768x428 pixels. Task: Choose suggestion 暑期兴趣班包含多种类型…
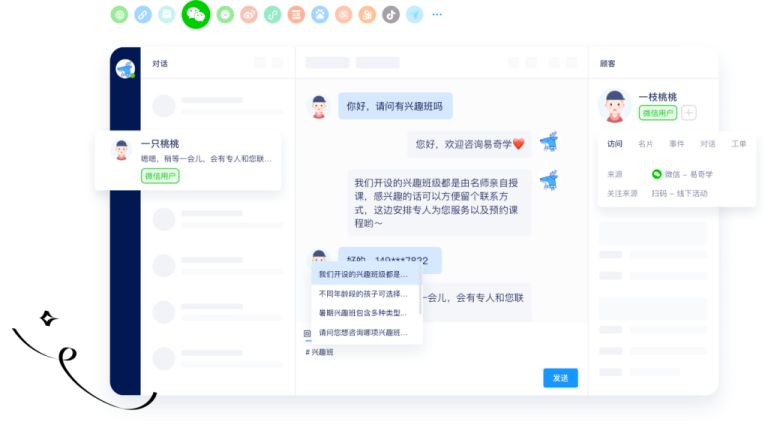coord(365,313)
